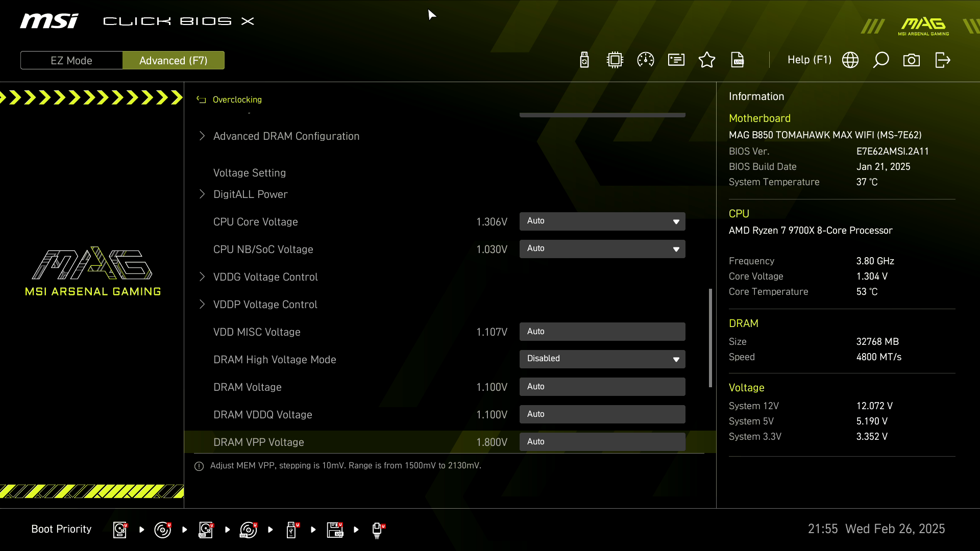Open the memory information icon
Screen dimensions: 980x551
pos(676,60)
